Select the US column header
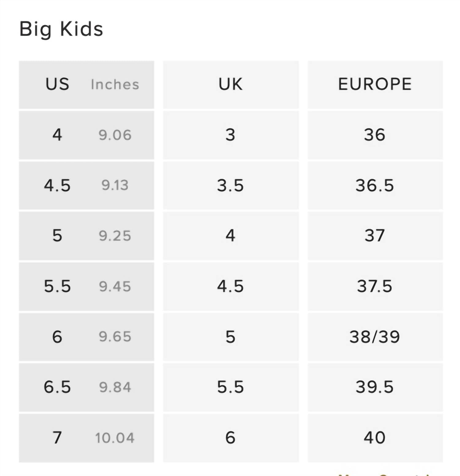Image resolution: width=460 pixels, height=476 pixels. coord(57,84)
